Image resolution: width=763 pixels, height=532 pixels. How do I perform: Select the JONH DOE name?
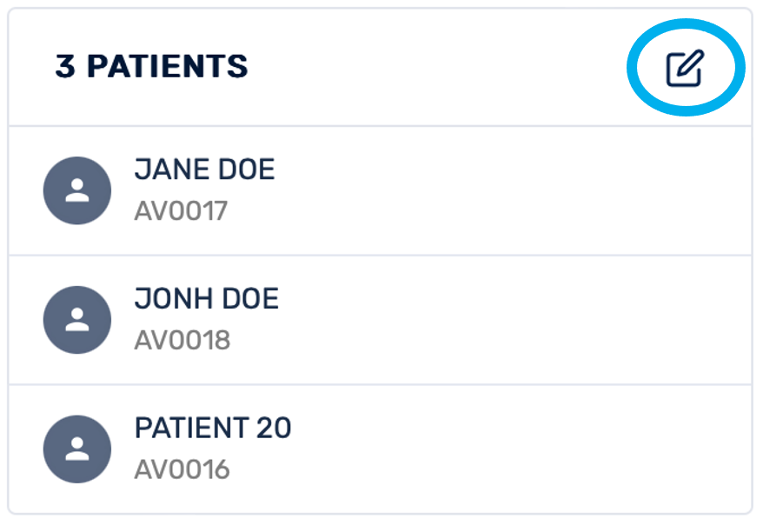pos(206,299)
